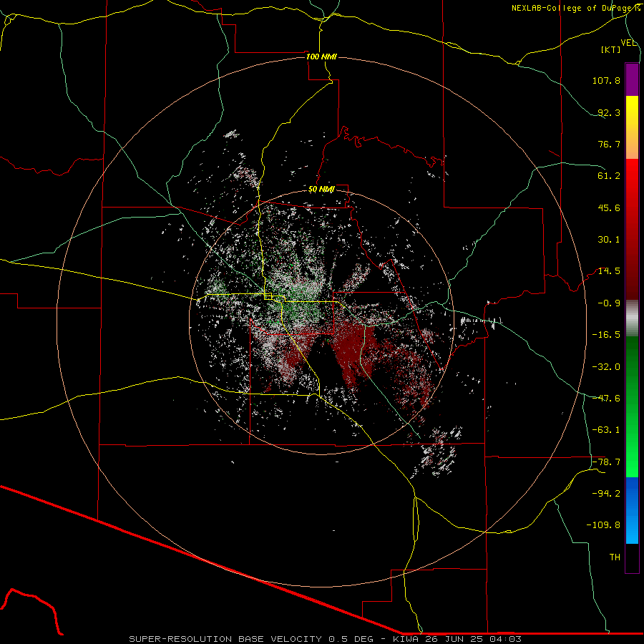Click the 14.5 value on velocity scale
Screen dimensions: 644x644
point(609,271)
